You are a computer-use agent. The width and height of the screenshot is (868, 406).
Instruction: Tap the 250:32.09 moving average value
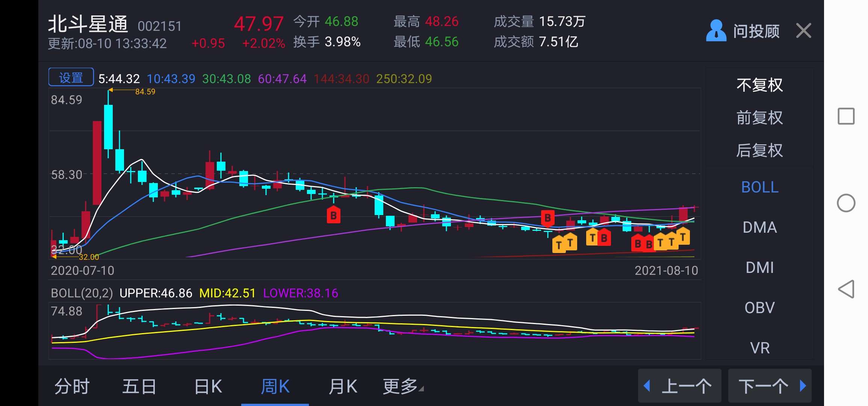point(404,79)
